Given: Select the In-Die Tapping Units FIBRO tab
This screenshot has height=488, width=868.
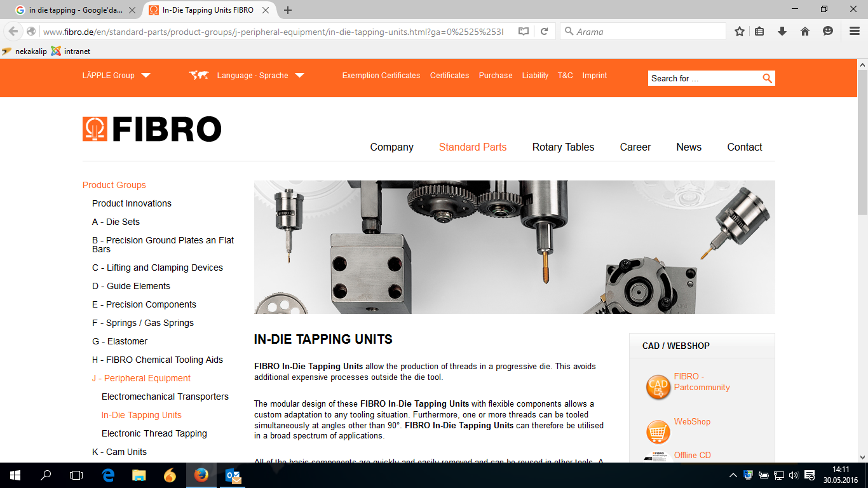Looking at the screenshot, I should [x=210, y=10].
